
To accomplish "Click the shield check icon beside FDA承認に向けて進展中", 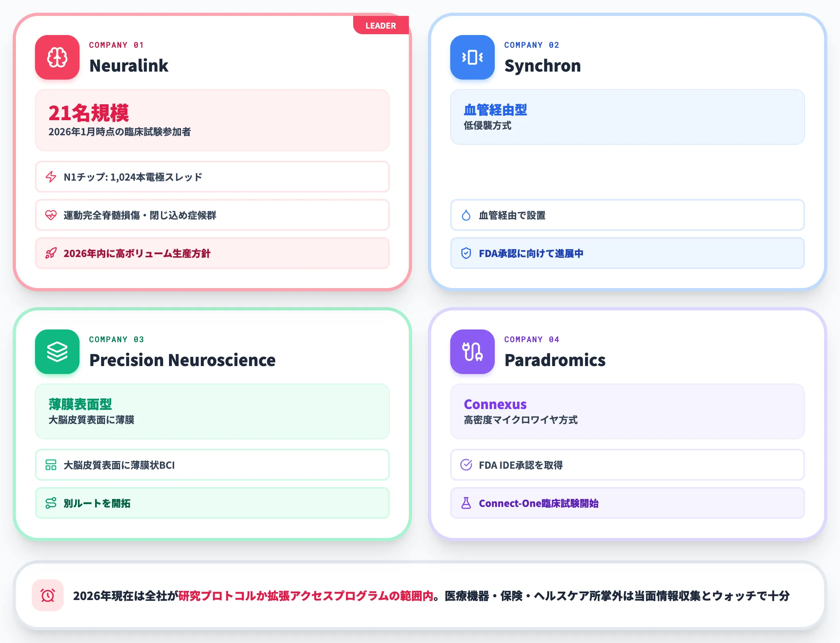I will (x=466, y=253).
